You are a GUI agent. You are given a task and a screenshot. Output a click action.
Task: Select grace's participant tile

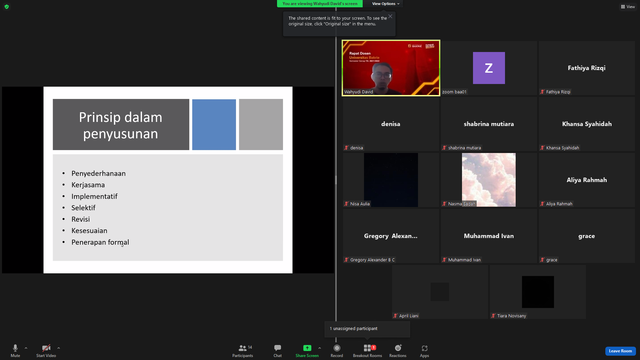point(587,236)
